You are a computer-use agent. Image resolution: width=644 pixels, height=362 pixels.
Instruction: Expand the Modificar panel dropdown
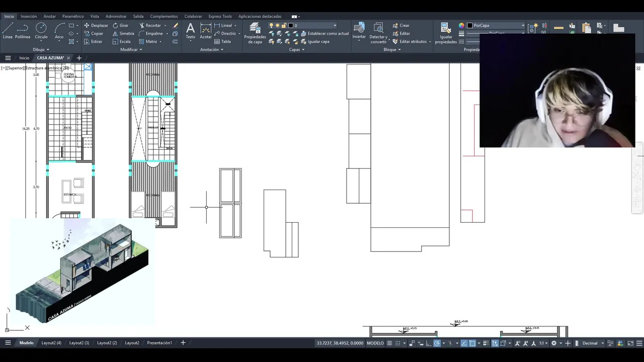point(131,49)
